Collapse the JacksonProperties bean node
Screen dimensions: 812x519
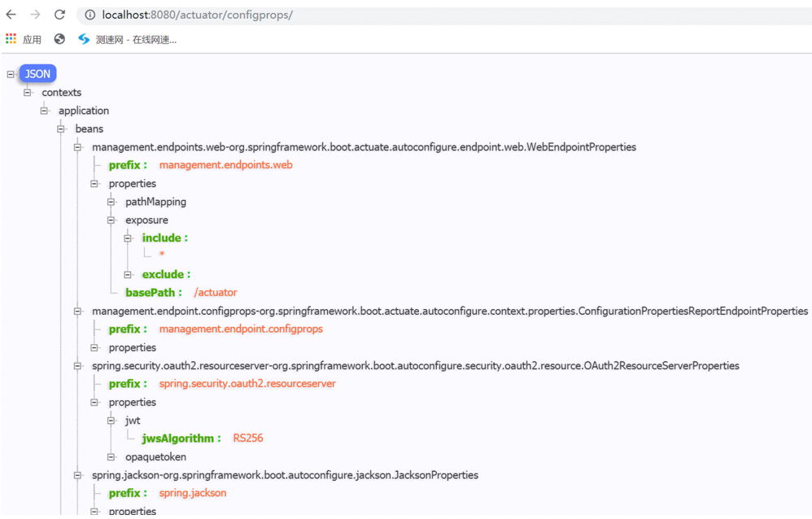pos(77,475)
